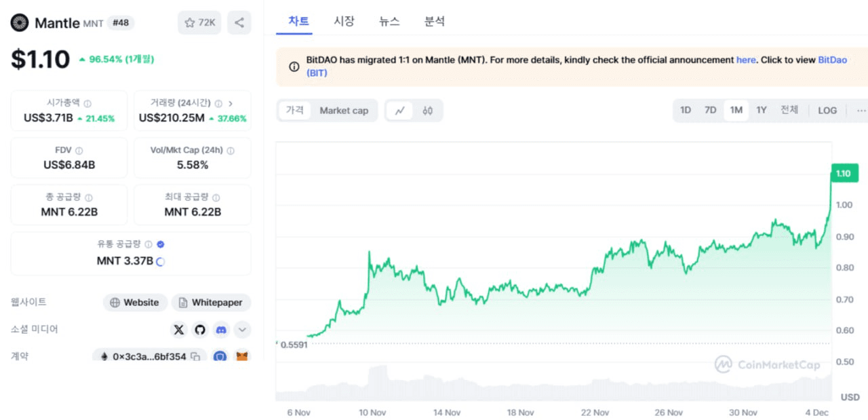The width and height of the screenshot is (868, 420).
Task: Open info icon next to Vol/Mkt Cap (24h)
Action: (231, 151)
